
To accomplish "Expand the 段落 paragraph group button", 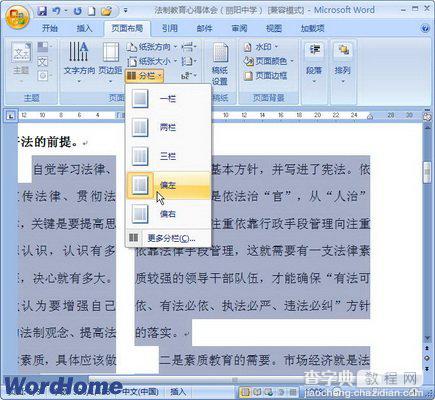I will (x=314, y=63).
